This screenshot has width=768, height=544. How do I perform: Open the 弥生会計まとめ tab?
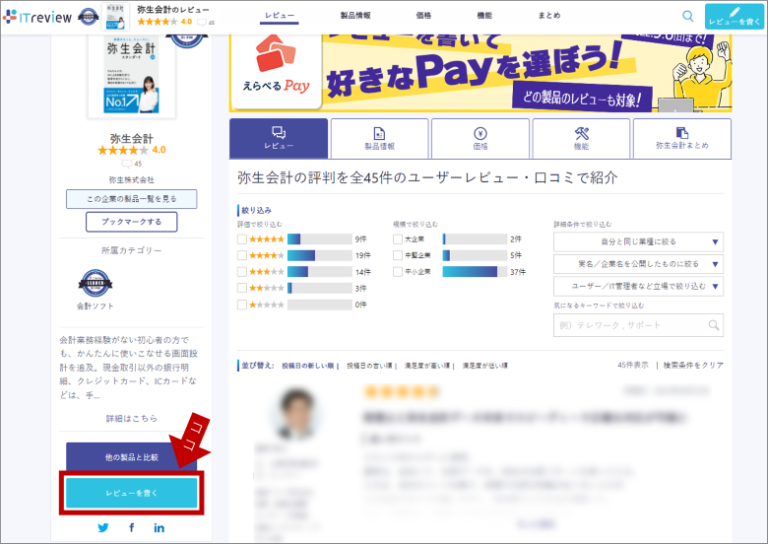[x=682, y=139]
